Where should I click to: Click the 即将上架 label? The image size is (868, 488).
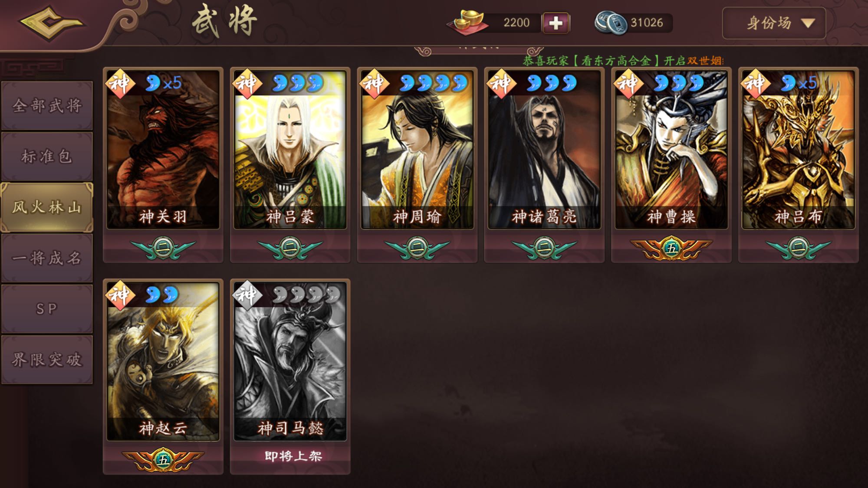click(x=293, y=456)
